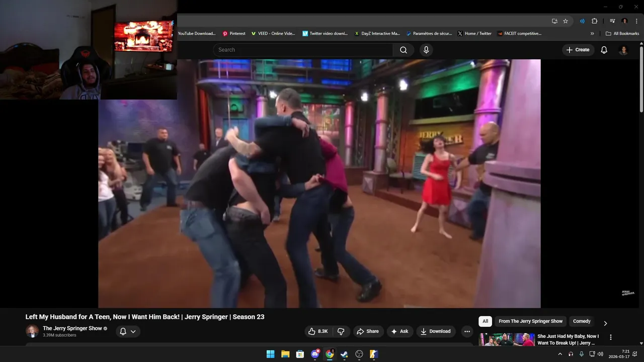The height and width of the screenshot is (362, 644).
Task: Open the YouTube account avatar menu
Action: (x=623, y=50)
